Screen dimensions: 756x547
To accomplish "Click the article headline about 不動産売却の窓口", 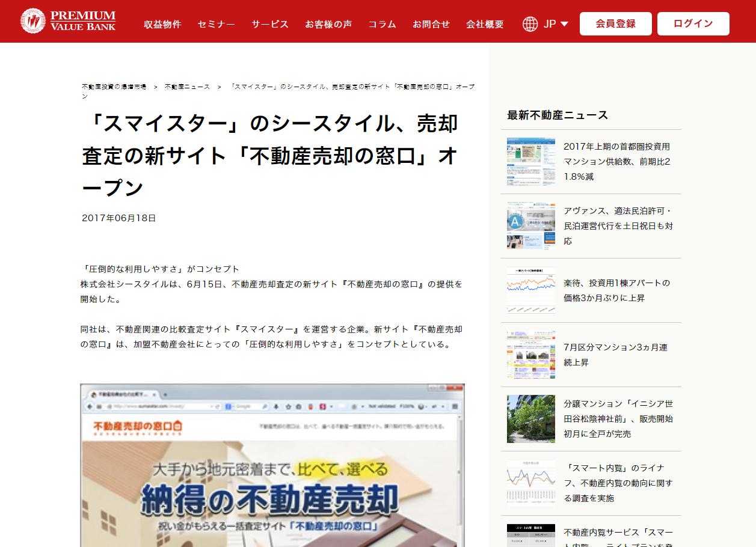I will (270, 156).
